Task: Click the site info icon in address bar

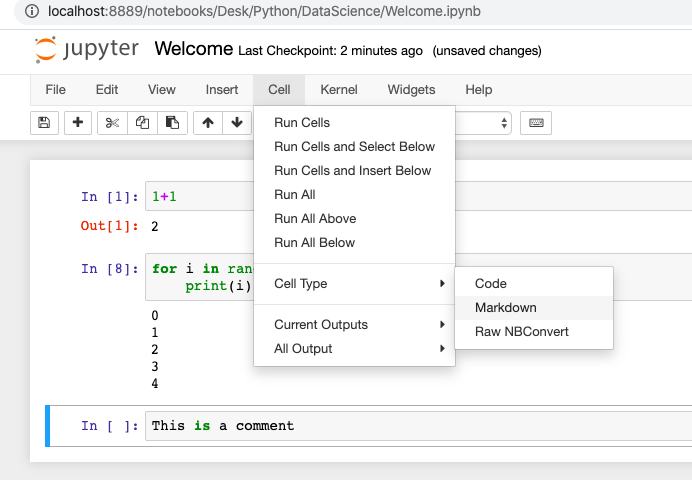Action: pyautogui.click(x=32, y=11)
